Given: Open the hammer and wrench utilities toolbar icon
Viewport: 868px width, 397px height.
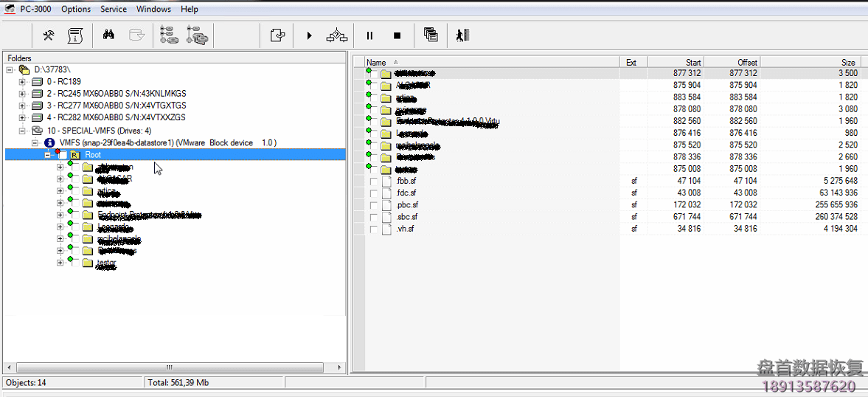Looking at the screenshot, I should (49, 35).
